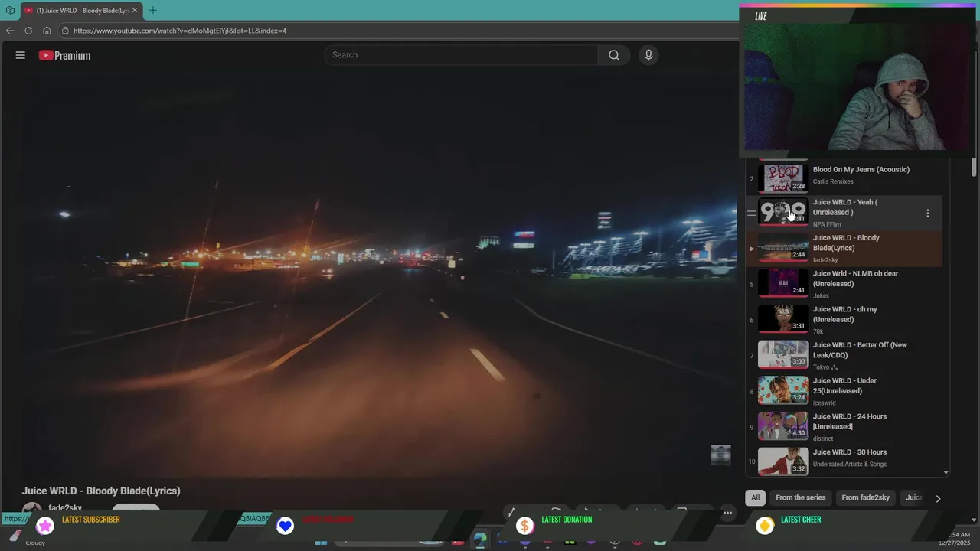
Task: Click NPA FFlyn channel name
Action: click(827, 225)
